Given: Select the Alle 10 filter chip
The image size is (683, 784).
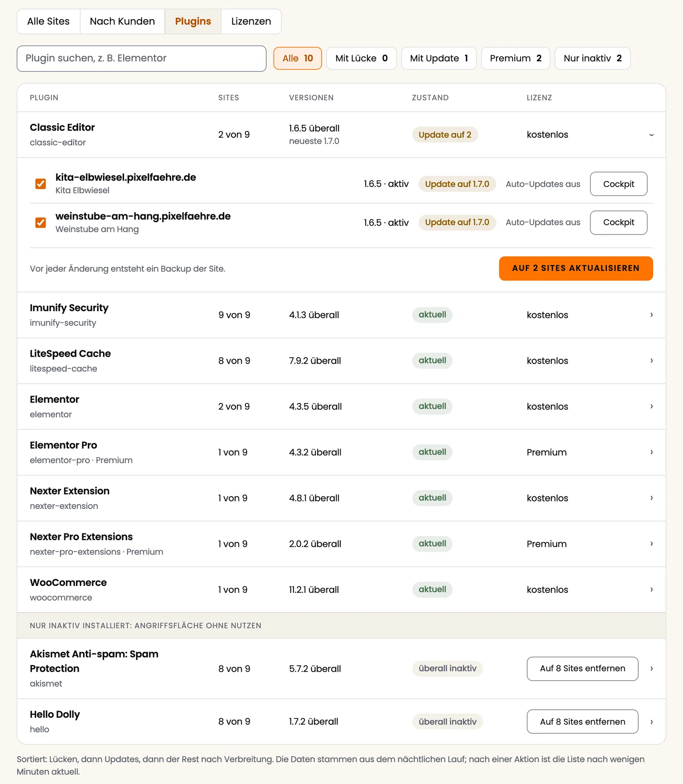Looking at the screenshot, I should coord(298,58).
